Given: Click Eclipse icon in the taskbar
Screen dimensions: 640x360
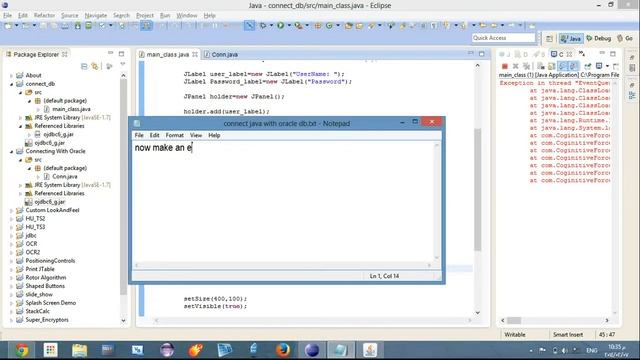Looking at the screenshot, I should click(312, 350).
